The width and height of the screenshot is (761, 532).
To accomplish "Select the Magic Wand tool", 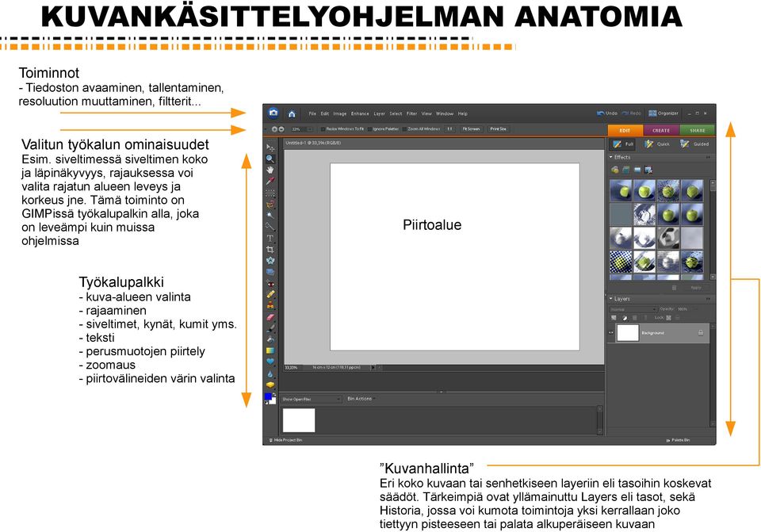I will [270, 215].
